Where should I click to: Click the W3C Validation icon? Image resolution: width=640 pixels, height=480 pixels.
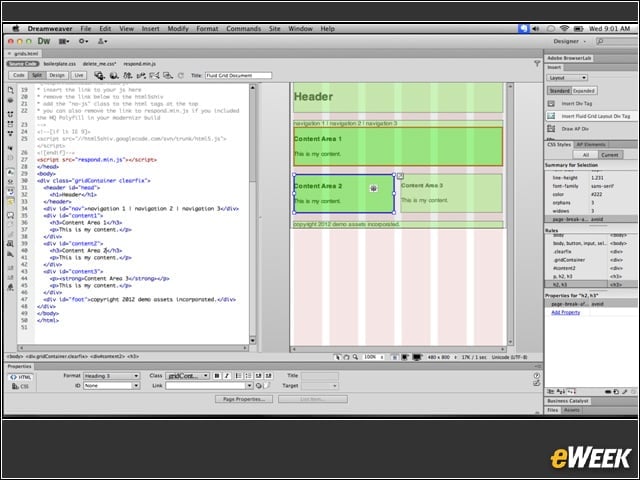(141, 76)
